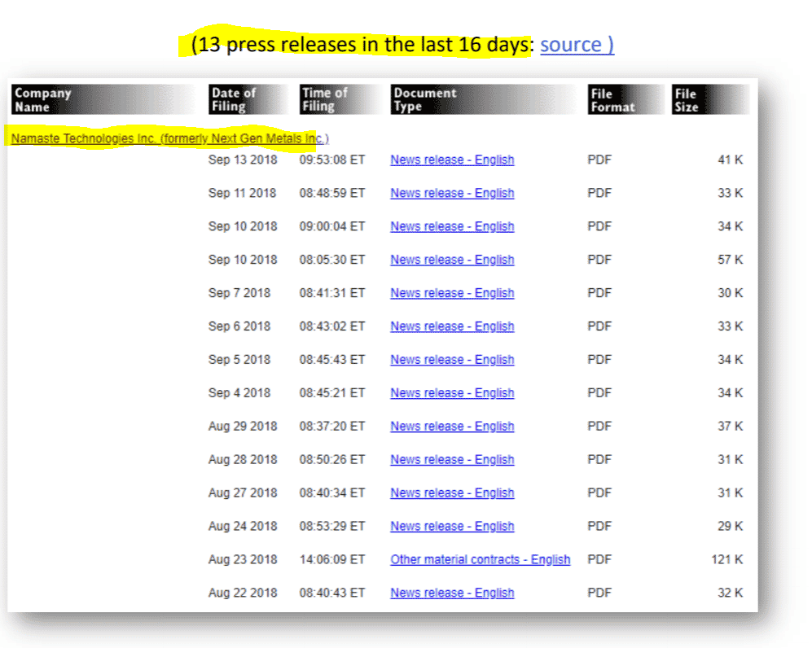Select the date "Sep 13 2018"
812x648 pixels.
243,160
